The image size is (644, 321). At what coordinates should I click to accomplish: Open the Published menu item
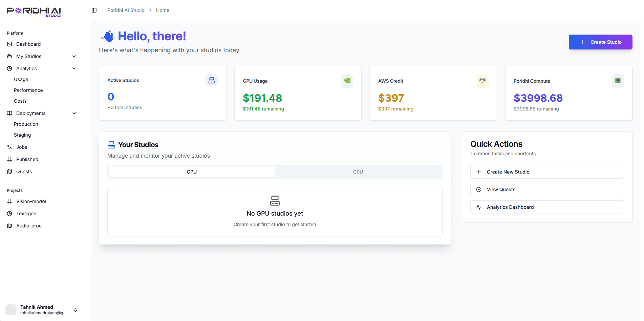(42, 159)
